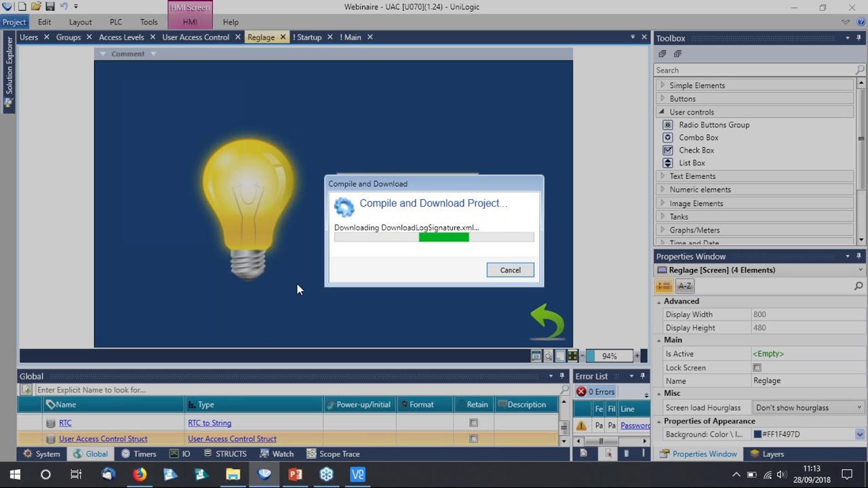Expand Simple Elements in Toolbox
Viewport: 868px width, 488px height.
point(663,85)
